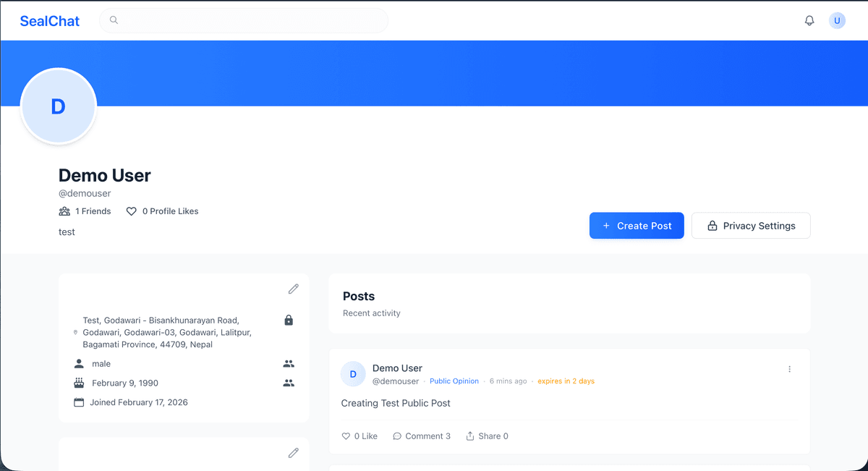The width and height of the screenshot is (868, 471).
Task: Click the large Demo User profile avatar
Action: point(59,106)
